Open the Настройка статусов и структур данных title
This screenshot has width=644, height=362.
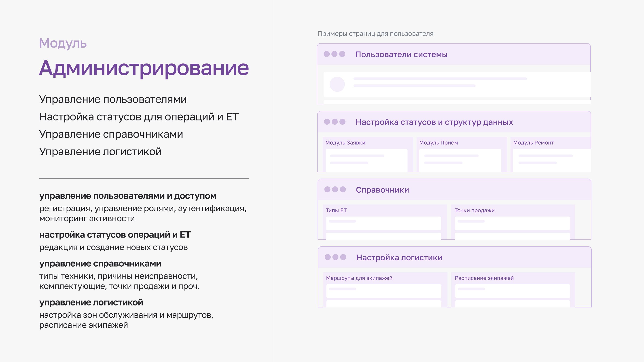click(x=434, y=122)
